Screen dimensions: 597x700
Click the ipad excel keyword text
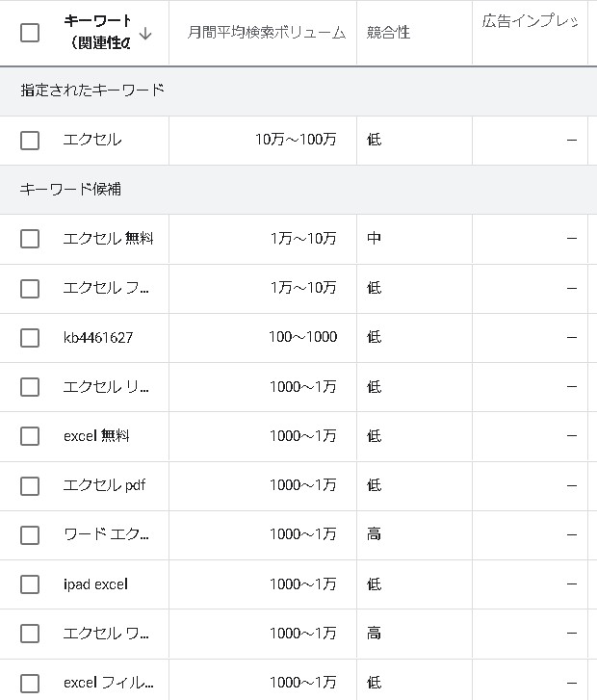click(x=95, y=584)
